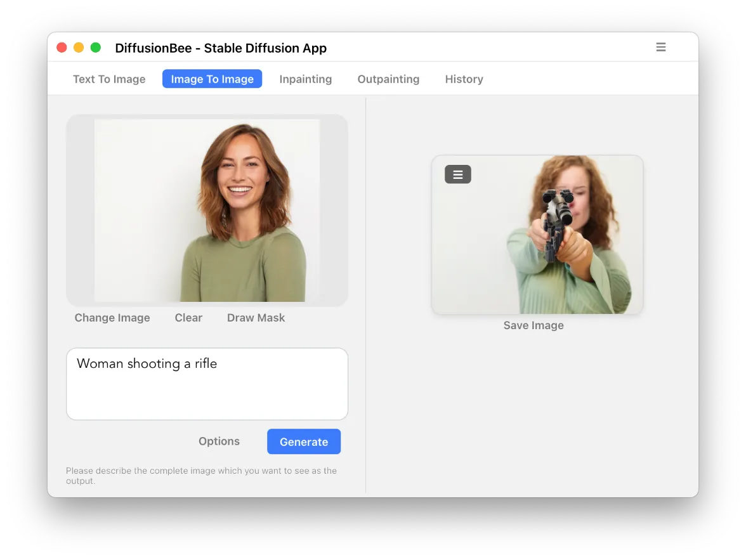This screenshot has height=560, width=746.
Task: Switch to the Text To Image tab
Action: pos(109,79)
